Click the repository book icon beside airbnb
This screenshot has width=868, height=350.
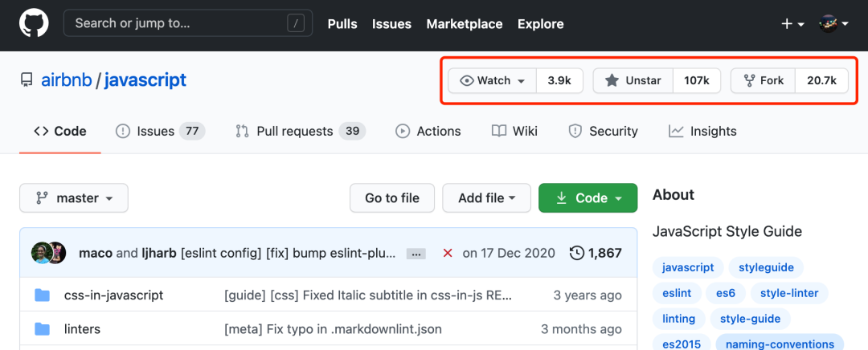[x=27, y=80]
